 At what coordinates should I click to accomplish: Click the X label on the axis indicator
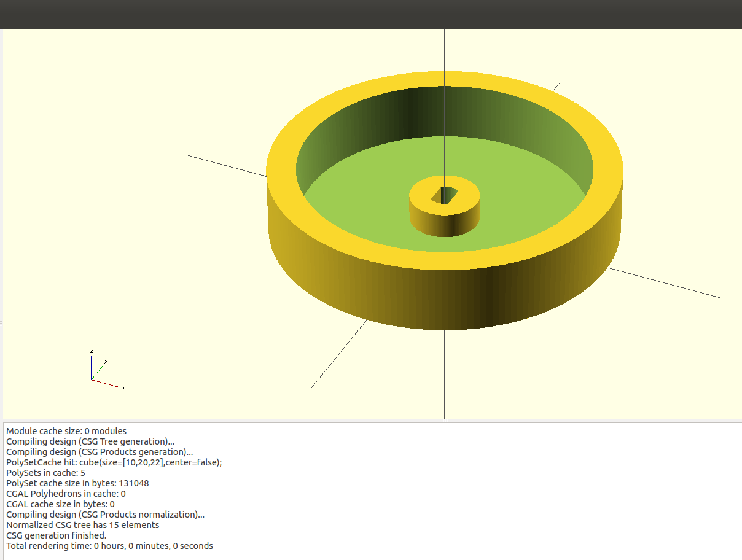point(123,388)
